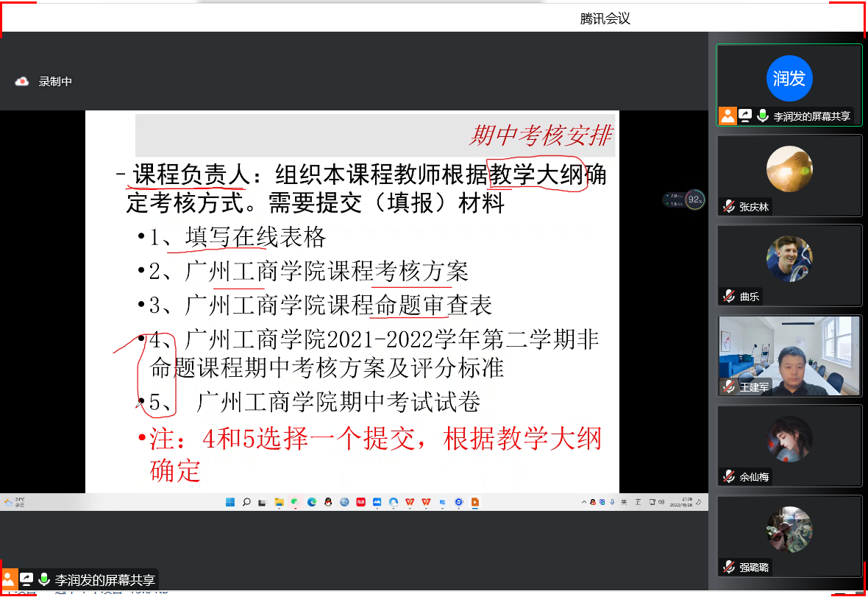The height and width of the screenshot is (597, 868).
Task: Click the muted microphone icon beside 张庆林
Action: pyautogui.click(x=728, y=207)
